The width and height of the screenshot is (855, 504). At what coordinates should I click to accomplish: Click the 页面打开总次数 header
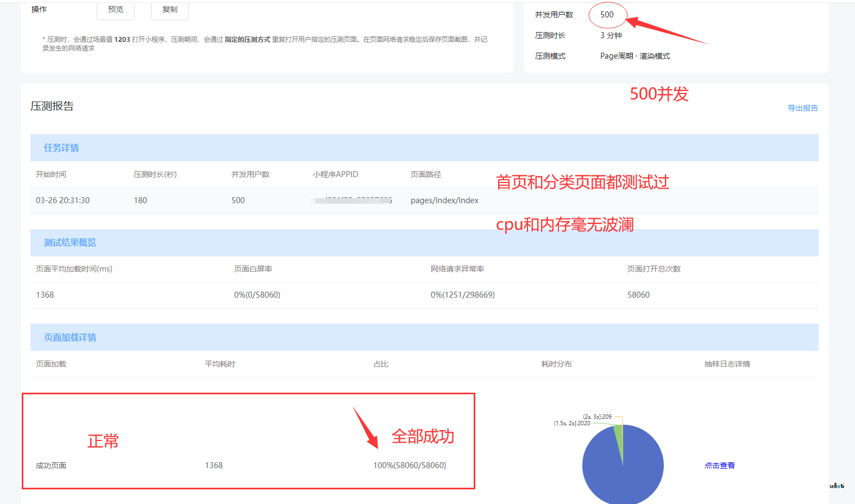tap(654, 269)
